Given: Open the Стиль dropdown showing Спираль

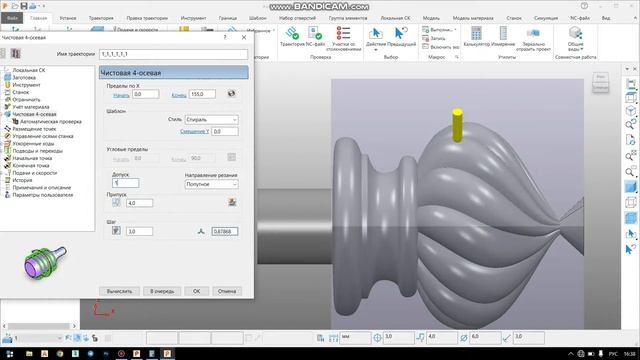Looking at the screenshot, I should (x=211, y=120).
